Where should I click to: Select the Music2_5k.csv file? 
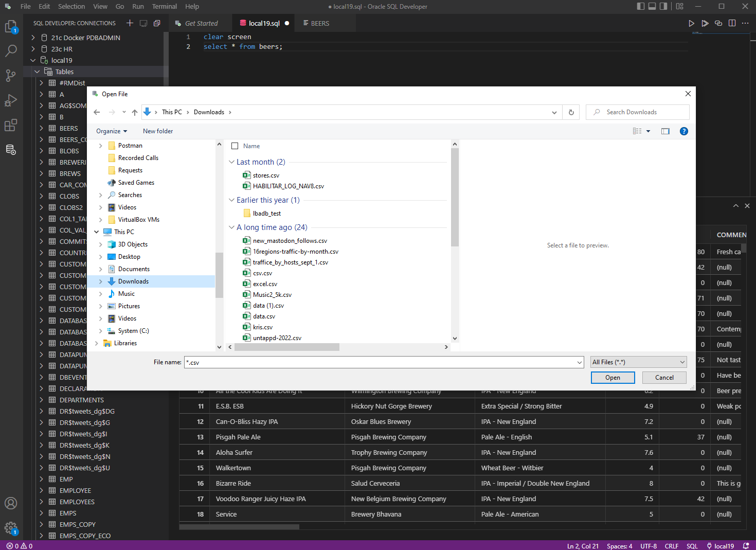(x=272, y=295)
